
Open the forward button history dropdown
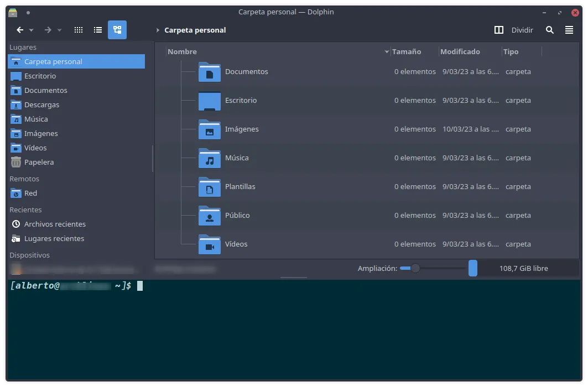pos(58,30)
